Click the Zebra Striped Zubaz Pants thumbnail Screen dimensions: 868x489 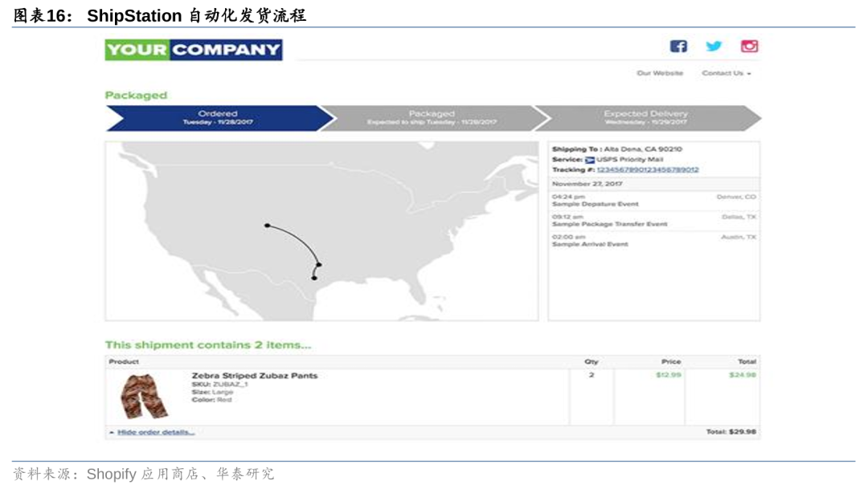[x=144, y=396]
